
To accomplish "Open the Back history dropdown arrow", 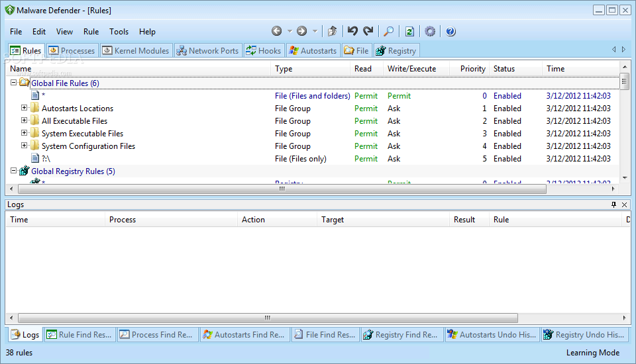I will [x=290, y=31].
